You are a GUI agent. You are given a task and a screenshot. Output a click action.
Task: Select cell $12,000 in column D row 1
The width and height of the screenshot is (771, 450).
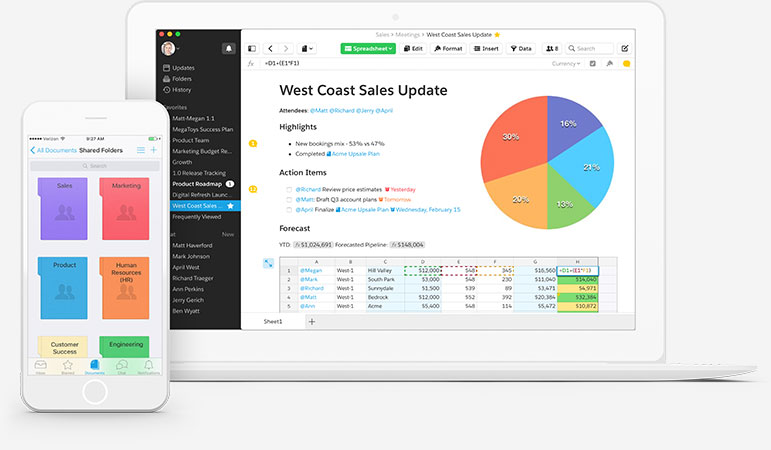pos(423,270)
